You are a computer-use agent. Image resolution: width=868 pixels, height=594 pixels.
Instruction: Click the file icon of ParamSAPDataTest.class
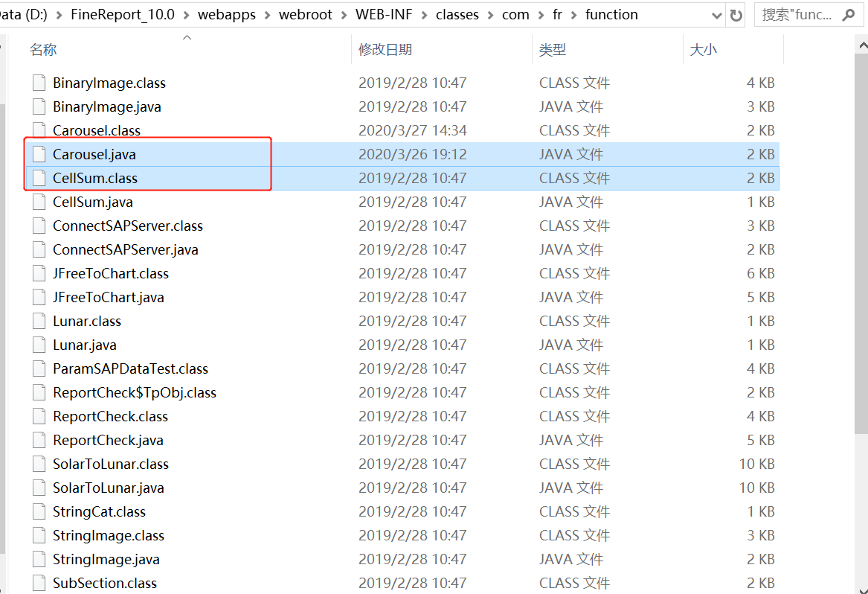tap(39, 368)
